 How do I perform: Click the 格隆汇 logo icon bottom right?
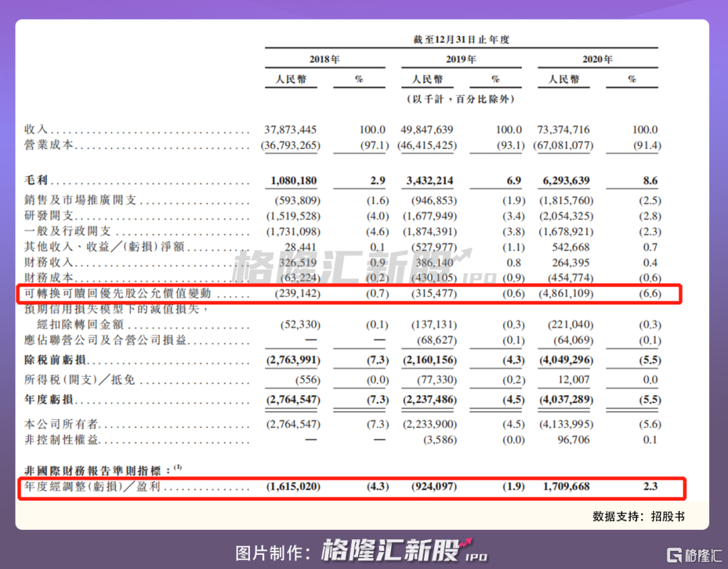[694, 555]
